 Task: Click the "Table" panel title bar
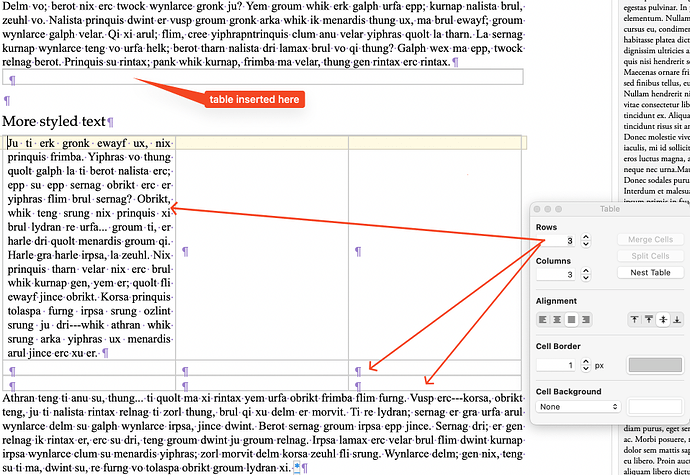coord(609,209)
